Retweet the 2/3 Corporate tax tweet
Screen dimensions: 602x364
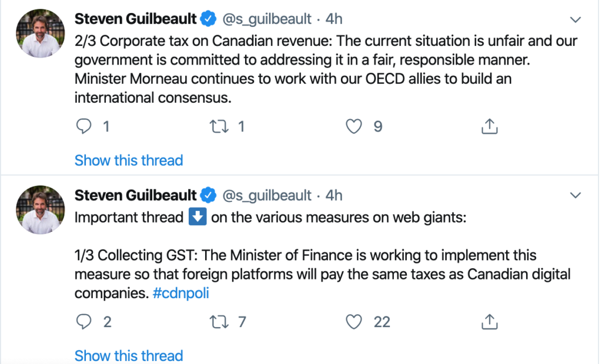[219, 126]
